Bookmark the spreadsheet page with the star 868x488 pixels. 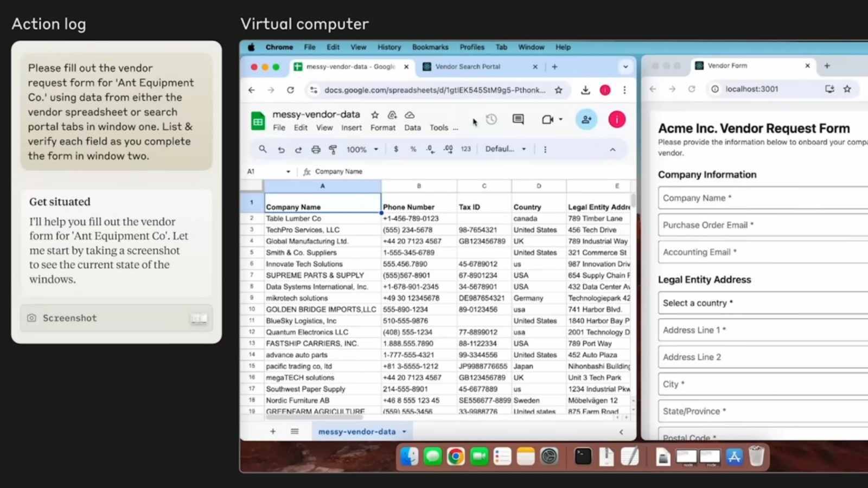tap(558, 90)
